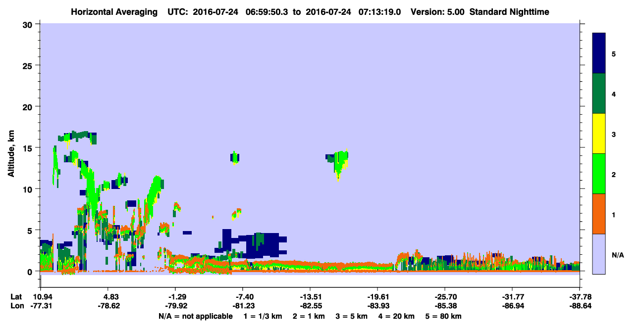The height and width of the screenshot is (330, 644).
Task: Click the lavender N/A colorbar segment
Action: pyautogui.click(x=599, y=254)
